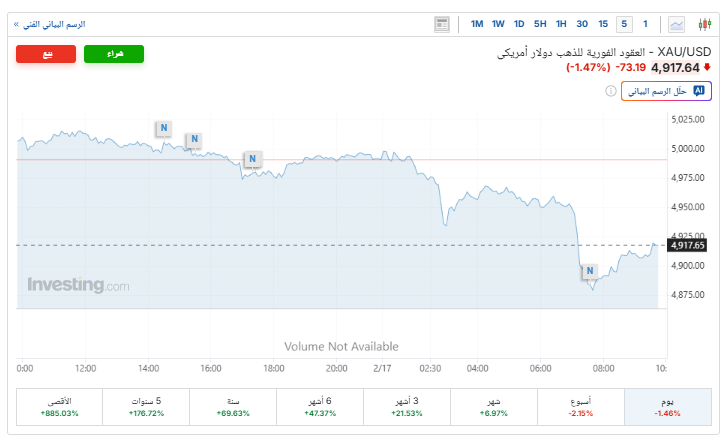Open the الرسم البياني الفني link
727x439 pixels.
[50, 24]
